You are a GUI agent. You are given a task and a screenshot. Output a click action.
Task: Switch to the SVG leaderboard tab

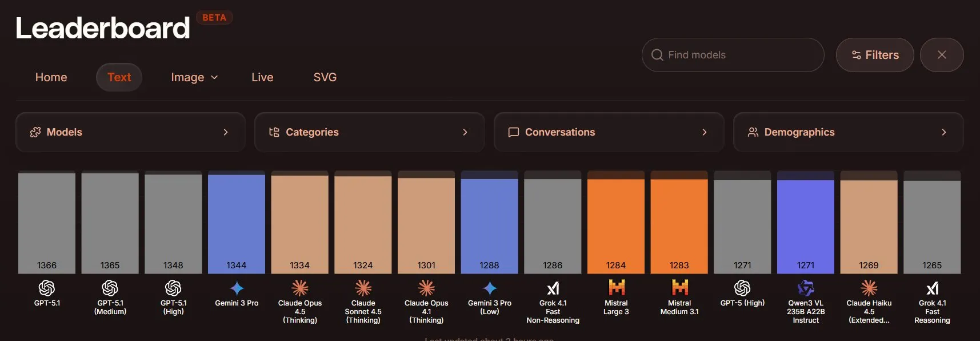[325, 77]
